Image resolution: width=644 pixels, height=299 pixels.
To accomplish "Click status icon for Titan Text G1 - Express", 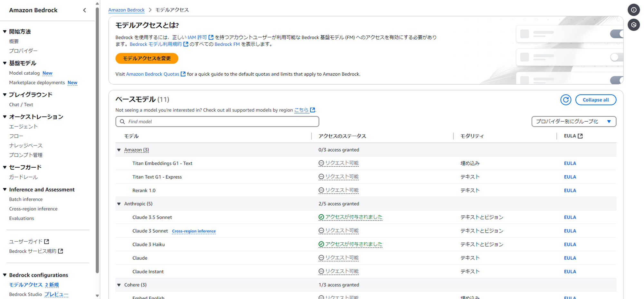I will click(x=321, y=177).
